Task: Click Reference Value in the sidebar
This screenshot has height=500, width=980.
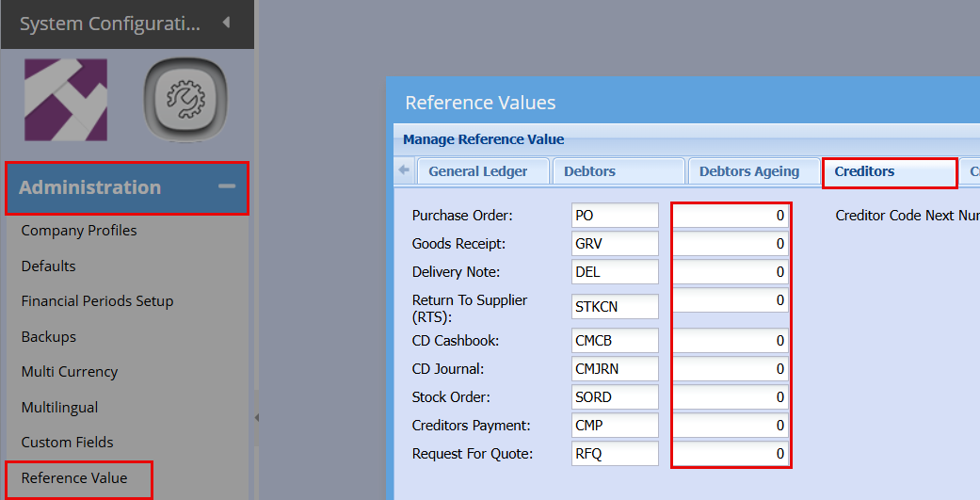Action: [74, 477]
